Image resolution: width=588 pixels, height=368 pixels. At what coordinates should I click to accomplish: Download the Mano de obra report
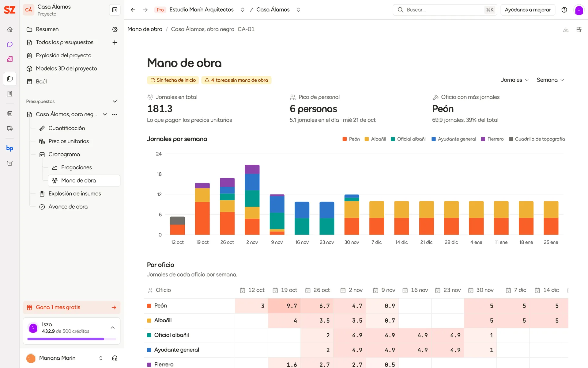tap(566, 29)
